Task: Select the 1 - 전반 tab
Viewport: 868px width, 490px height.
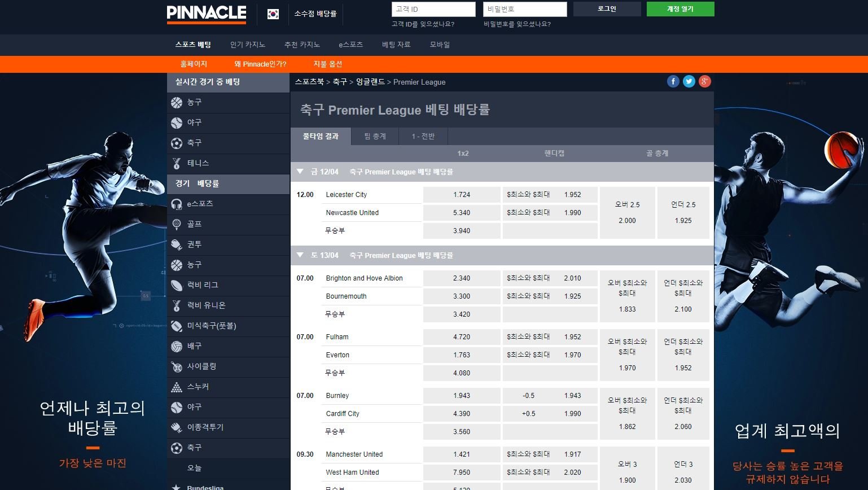Action: 423,136
